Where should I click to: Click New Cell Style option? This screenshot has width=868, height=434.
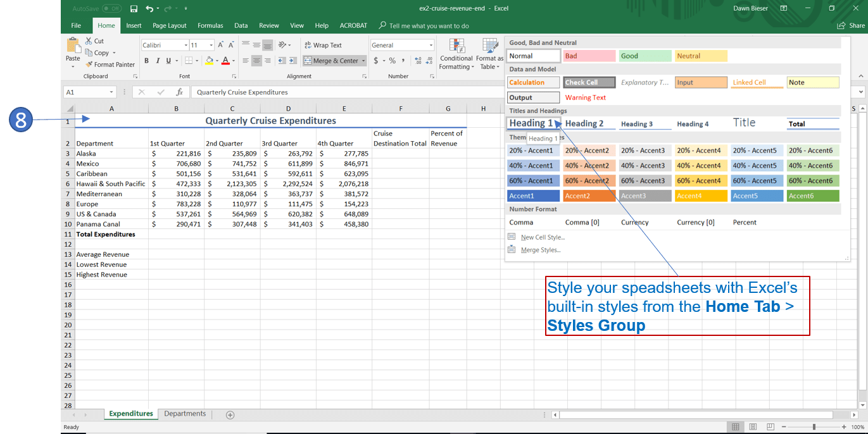(542, 237)
